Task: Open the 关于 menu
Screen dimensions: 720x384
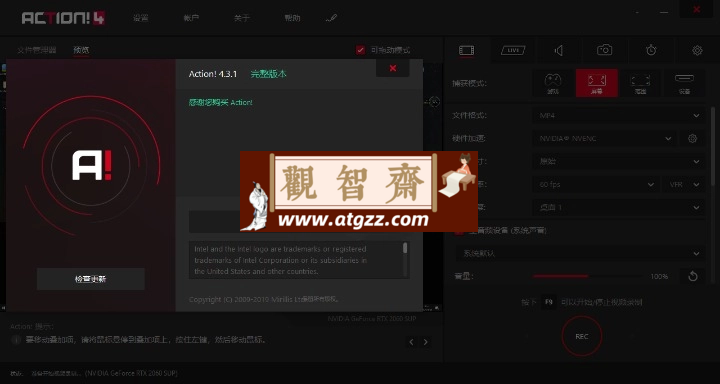Action: coord(242,18)
